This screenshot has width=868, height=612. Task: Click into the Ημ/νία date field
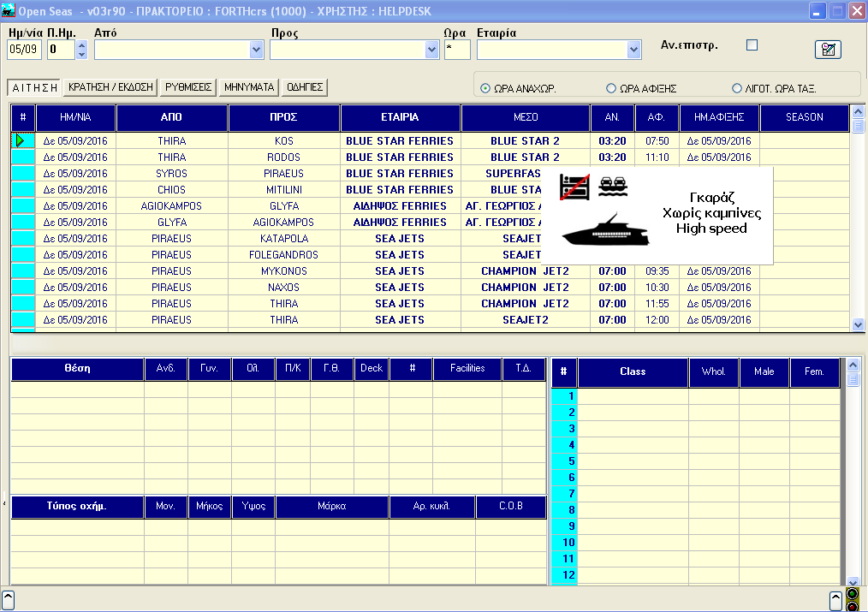(24, 50)
